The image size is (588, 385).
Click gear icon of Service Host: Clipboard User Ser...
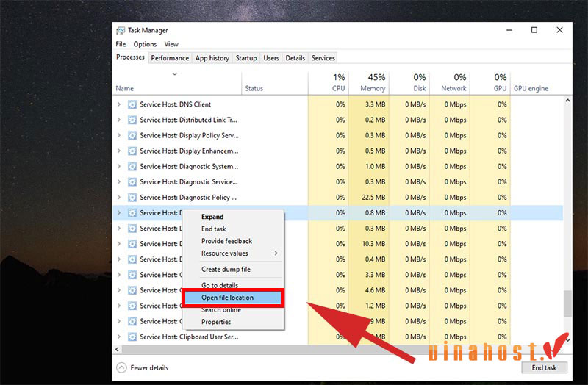point(132,337)
